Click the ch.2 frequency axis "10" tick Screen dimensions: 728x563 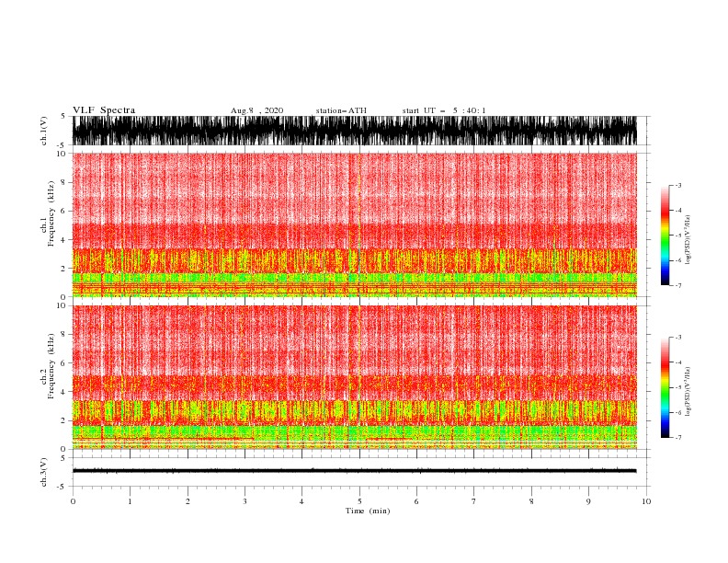62,305
